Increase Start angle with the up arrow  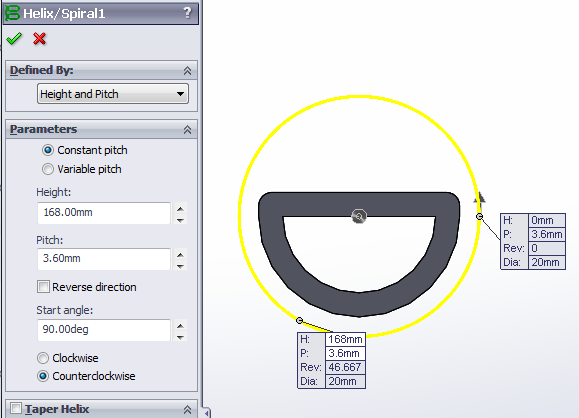point(180,326)
